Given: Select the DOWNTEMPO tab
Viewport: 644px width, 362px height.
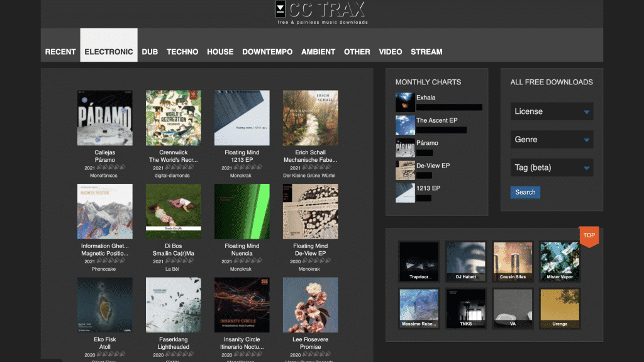Looking at the screenshot, I should click(267, 52).
